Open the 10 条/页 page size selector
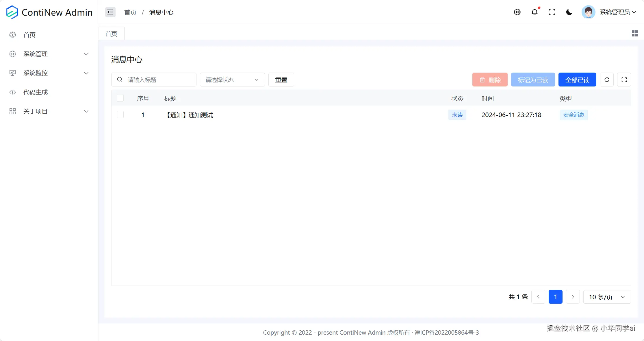Screen dimensions: 644x341 tap(607, 297)
